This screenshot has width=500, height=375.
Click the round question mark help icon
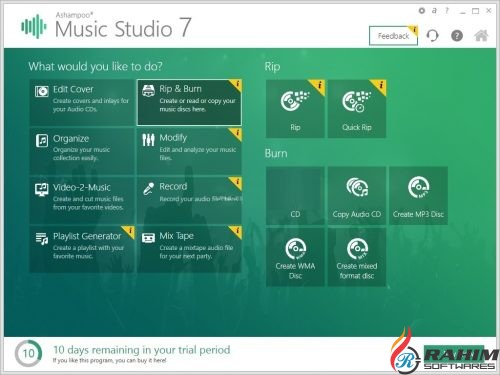(x=457, y=35)
